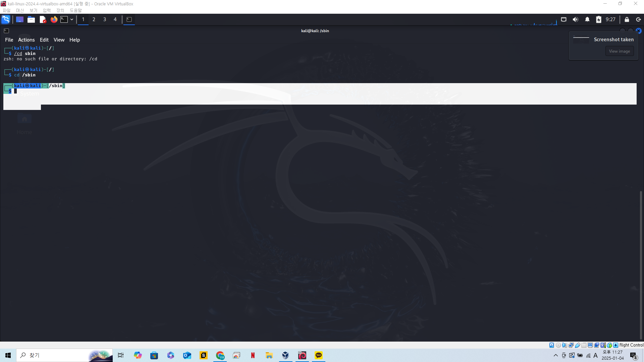The height and width of the screenshot is (362, 644).
Task: Click the View image button
Action: pyautogui.click(x=619, y=51)
